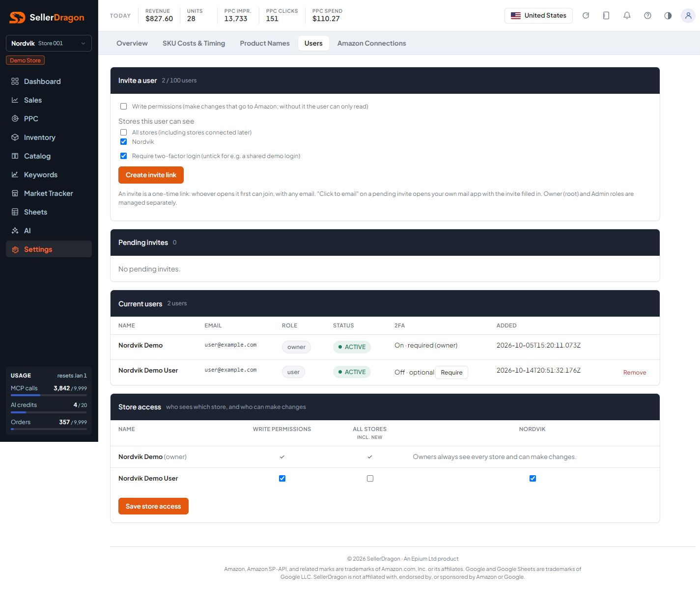
Task: Open notifications bell icon
Action: pos(627,16)
